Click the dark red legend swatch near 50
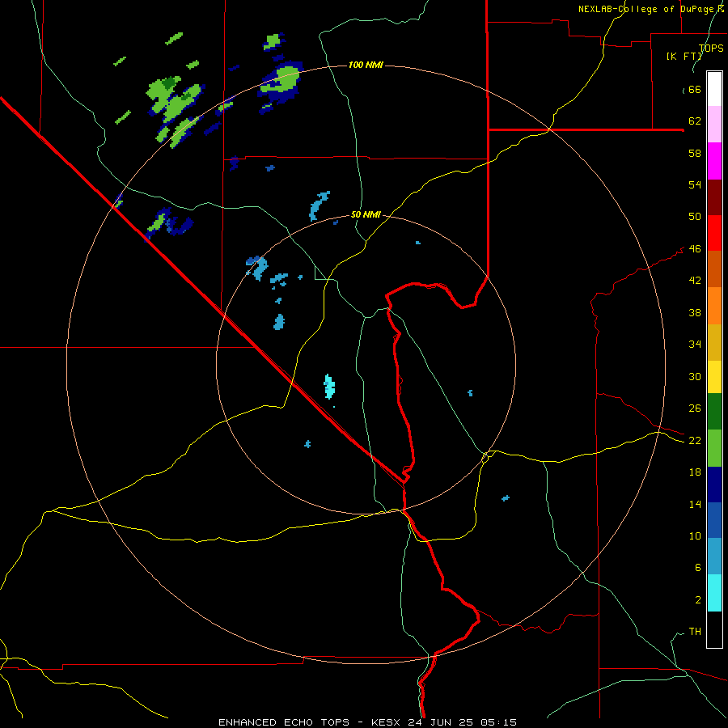 coord(714,197)
